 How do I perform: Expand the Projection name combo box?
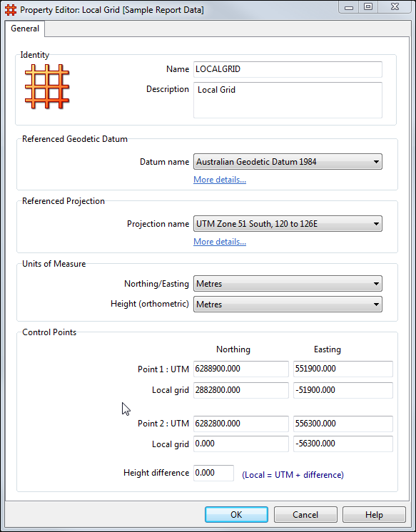(288, 224)
